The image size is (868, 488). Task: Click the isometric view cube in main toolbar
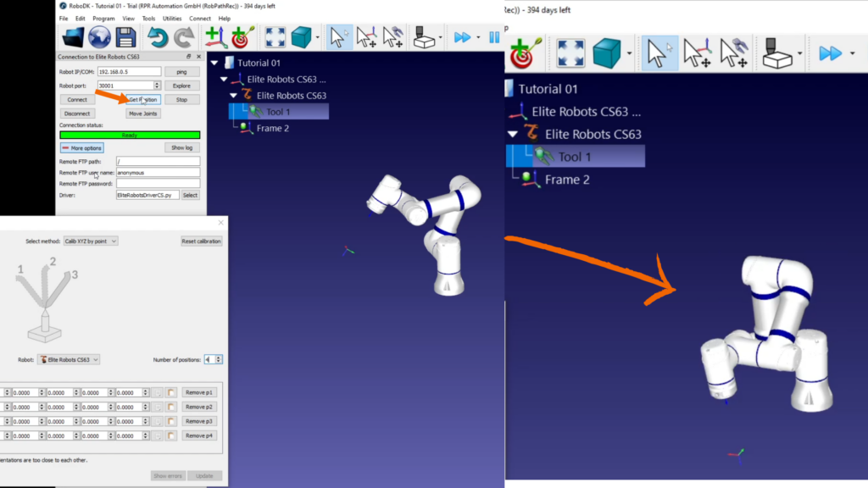click(x=301, y=37)
